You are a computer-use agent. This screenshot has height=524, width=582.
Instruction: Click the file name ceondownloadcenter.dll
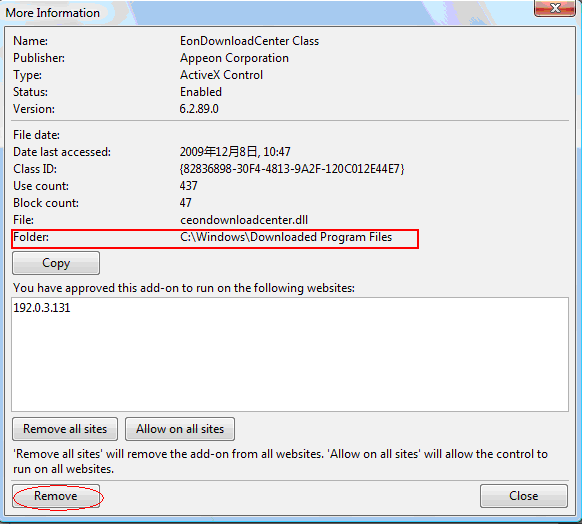[x=244, y=220]
